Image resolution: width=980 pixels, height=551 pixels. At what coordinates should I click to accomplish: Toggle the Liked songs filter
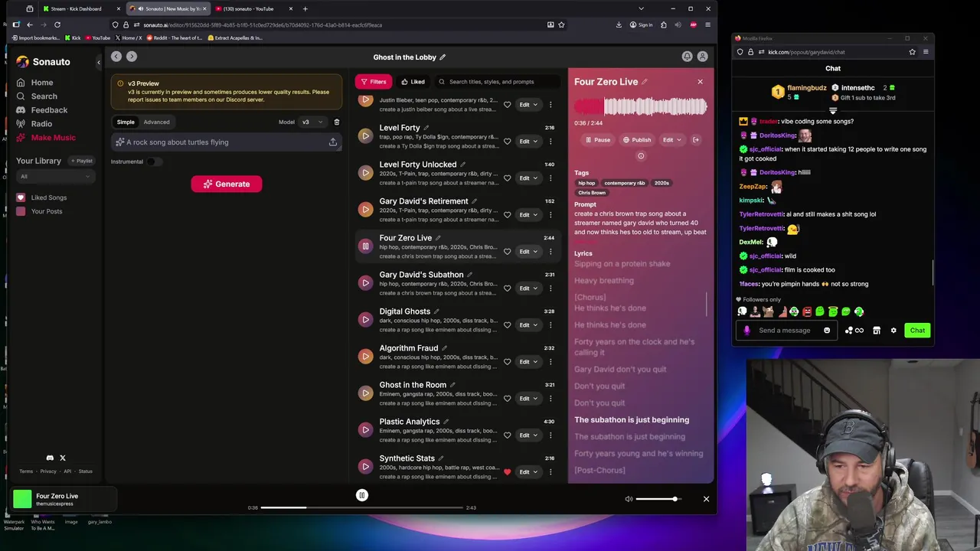point(413,82)
